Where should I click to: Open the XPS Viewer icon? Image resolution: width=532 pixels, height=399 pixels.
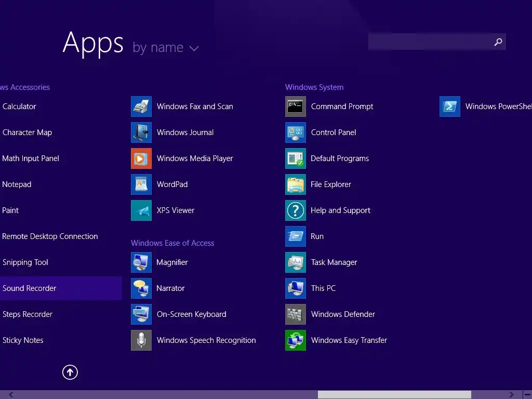(141, 210)
